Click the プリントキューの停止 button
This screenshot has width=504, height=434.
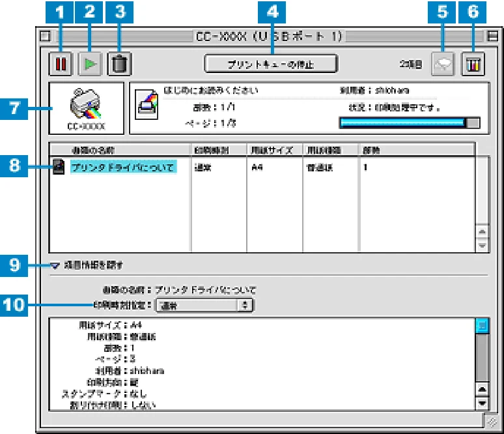coord(271,64)
